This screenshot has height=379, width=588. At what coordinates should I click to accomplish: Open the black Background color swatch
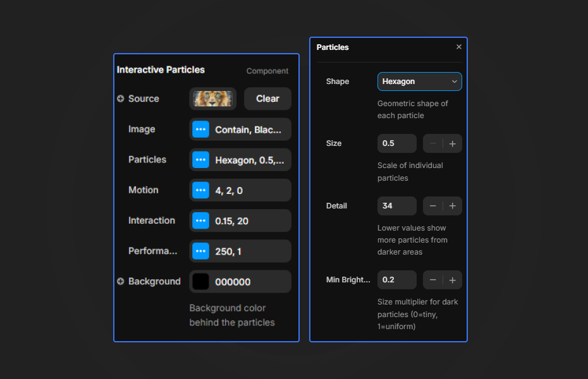click(200, 281)
